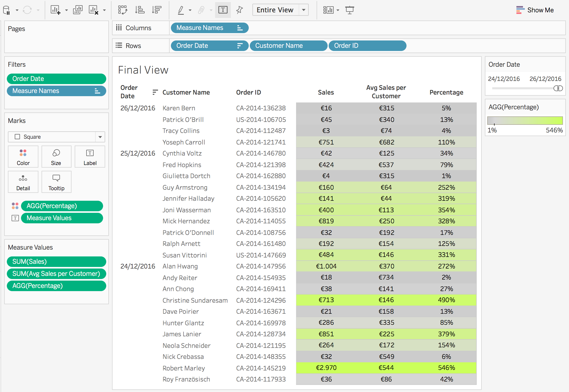This screenshot has width=569, height=392.
Task: Open the Show Me panel
Action: point(535,10)
